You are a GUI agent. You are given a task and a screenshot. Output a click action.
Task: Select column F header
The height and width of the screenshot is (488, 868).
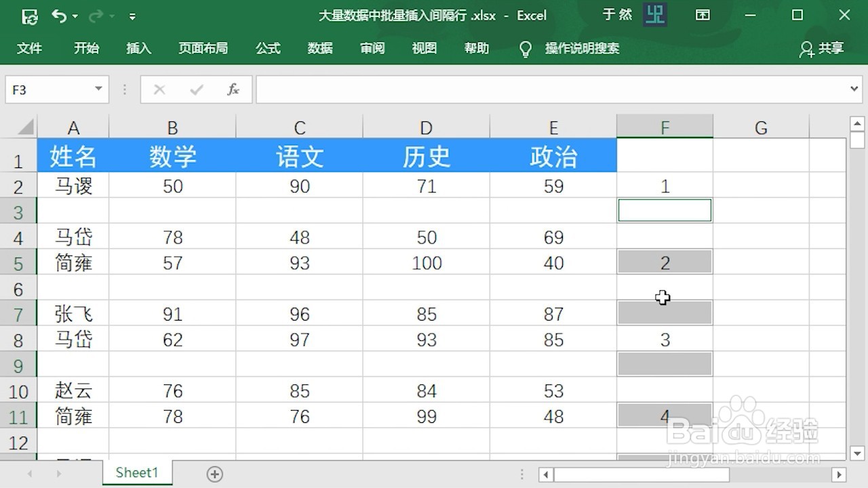point(665,127)
